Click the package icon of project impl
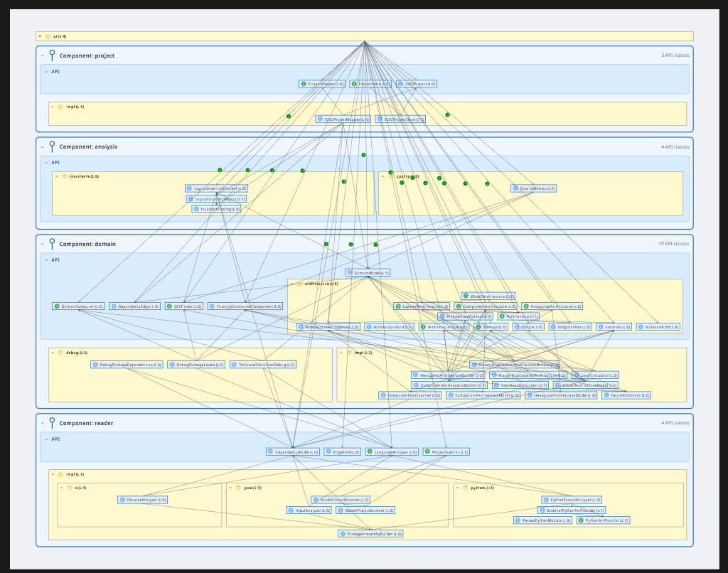 [x=60, y=107]
